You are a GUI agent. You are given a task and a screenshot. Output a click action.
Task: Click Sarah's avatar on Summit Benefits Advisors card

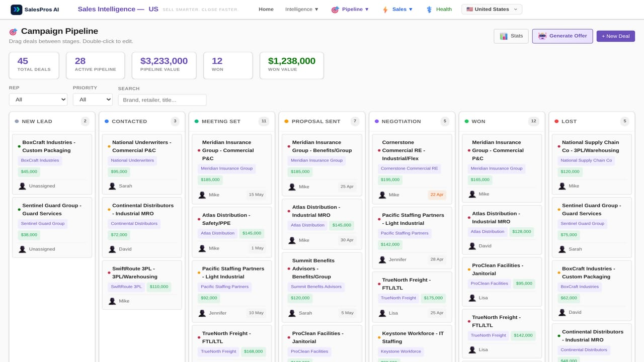292,313
